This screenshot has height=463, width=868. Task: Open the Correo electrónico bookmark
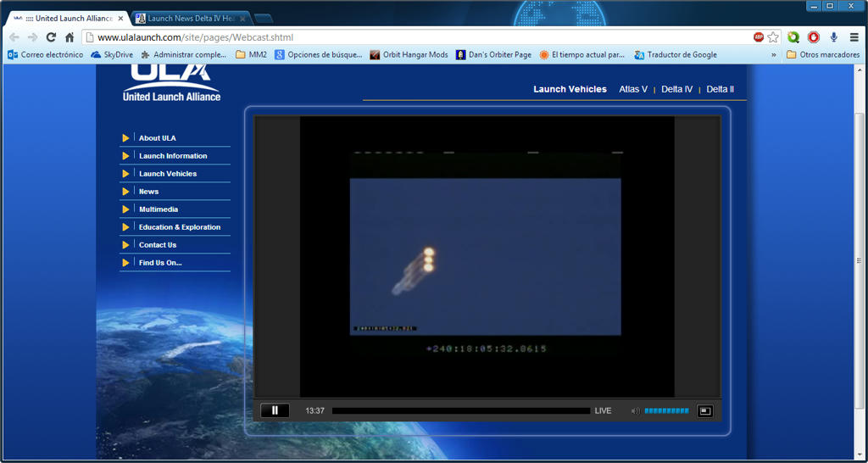click(x=46, y=55)
